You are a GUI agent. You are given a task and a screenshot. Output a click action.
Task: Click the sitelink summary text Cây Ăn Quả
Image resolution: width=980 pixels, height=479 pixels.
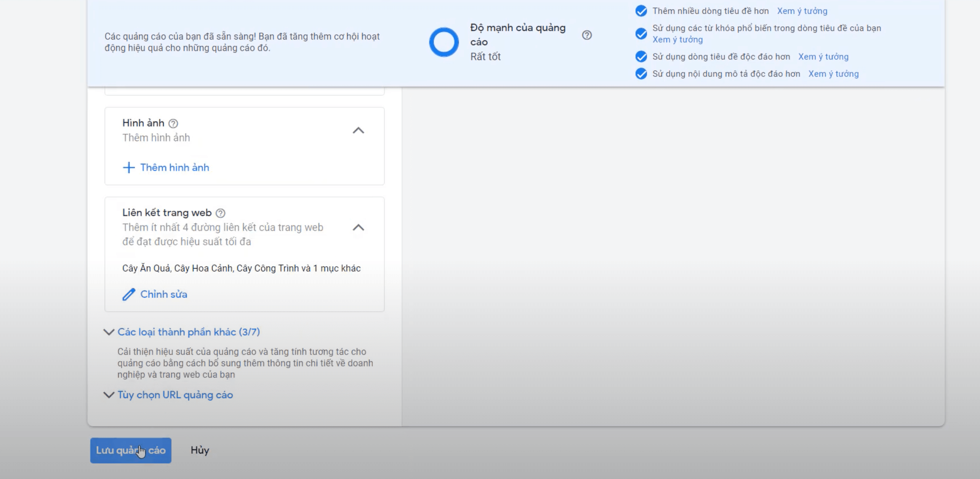[x=146, y=268]
